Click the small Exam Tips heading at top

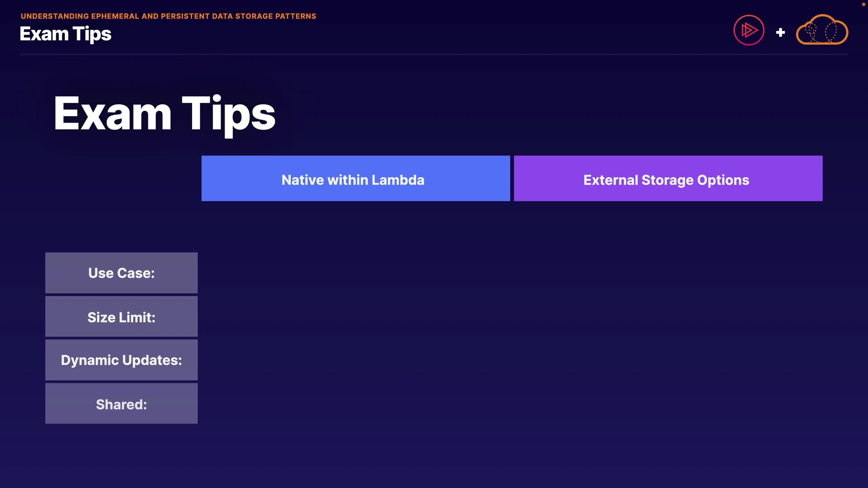click(x=66, y=34)
